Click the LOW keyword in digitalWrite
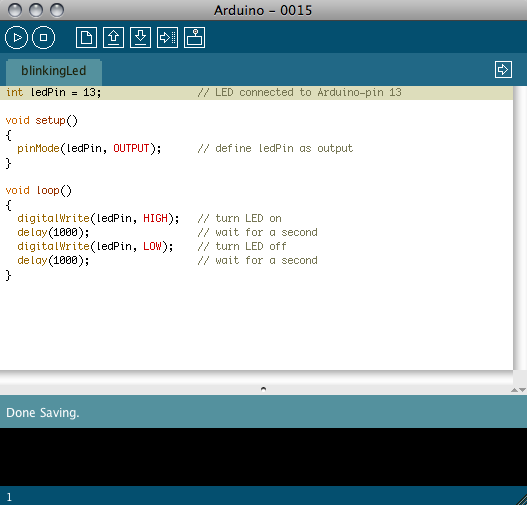527x505 pixels. [152, 246]
